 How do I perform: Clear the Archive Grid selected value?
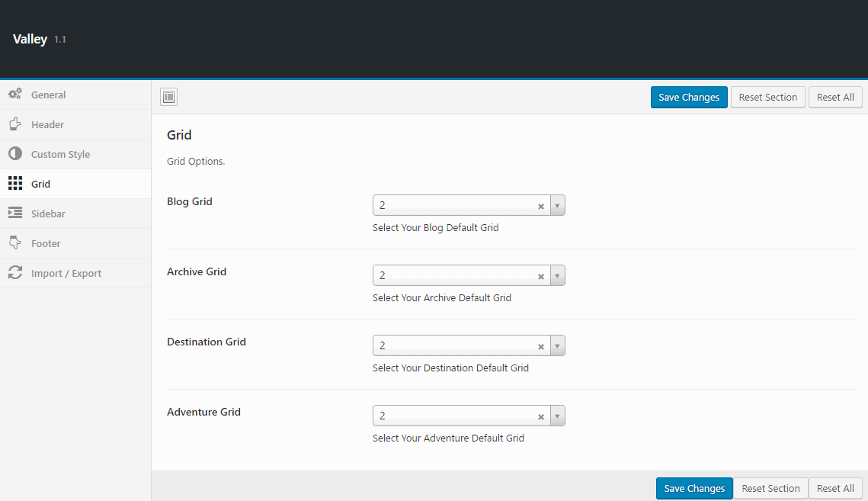point(541,276)
